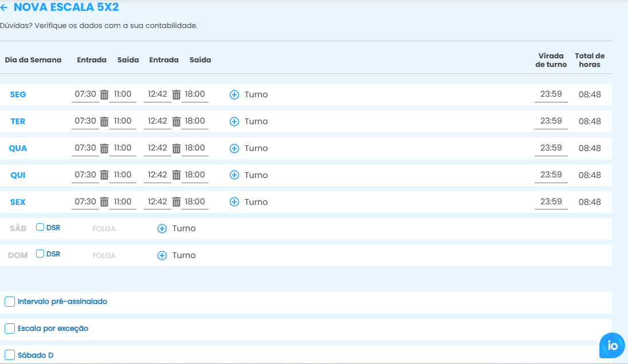Edit the SEG first Entrada time 07:30
Screen dimensions: 628x364
[x=85, y=94]
